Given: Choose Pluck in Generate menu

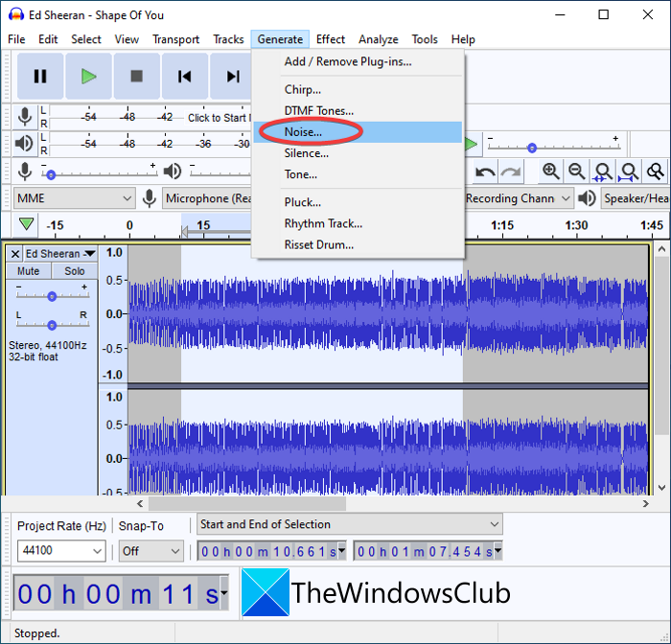Looking at the screenshot, I should tap(358, 202).
